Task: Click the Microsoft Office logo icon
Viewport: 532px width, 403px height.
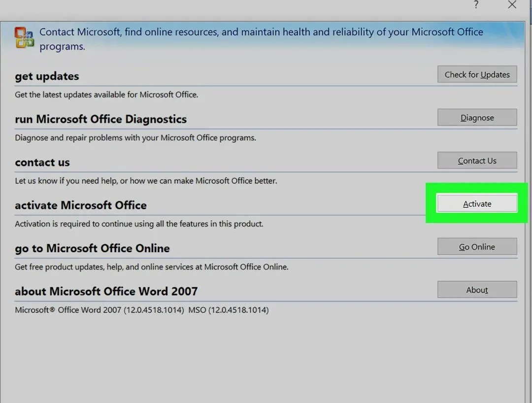Action: [x=24, y=37]
